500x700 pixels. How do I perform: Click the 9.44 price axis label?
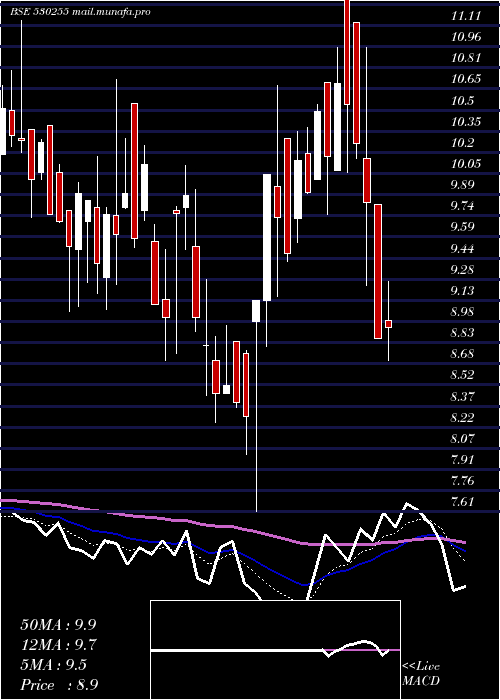pyautogui.click(x=463, y=249)
